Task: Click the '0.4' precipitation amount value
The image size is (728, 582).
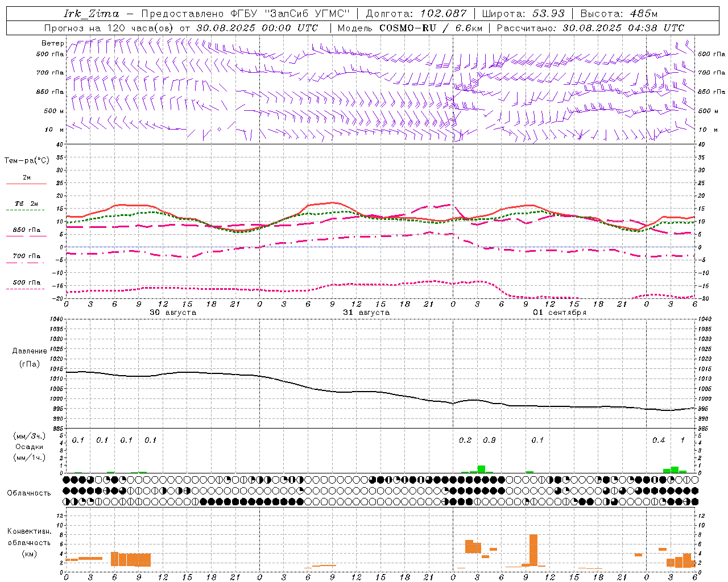Action: point(659,440)
